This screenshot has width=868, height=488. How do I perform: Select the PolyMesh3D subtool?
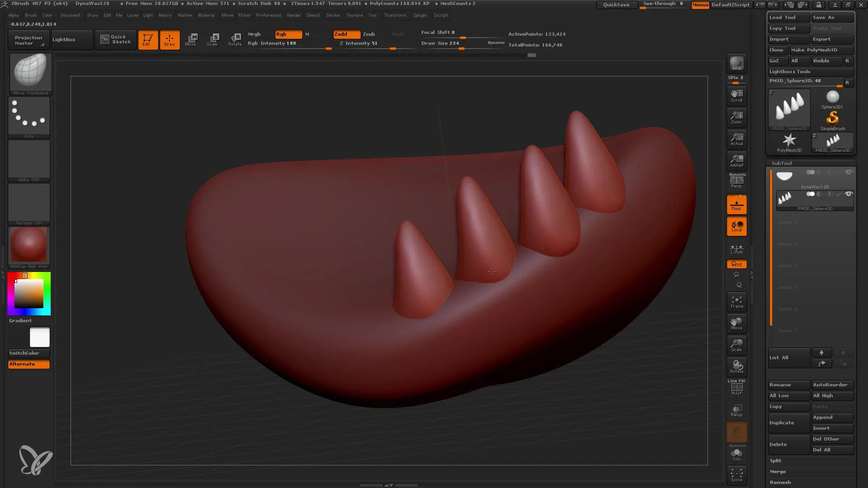coord(789,142)
